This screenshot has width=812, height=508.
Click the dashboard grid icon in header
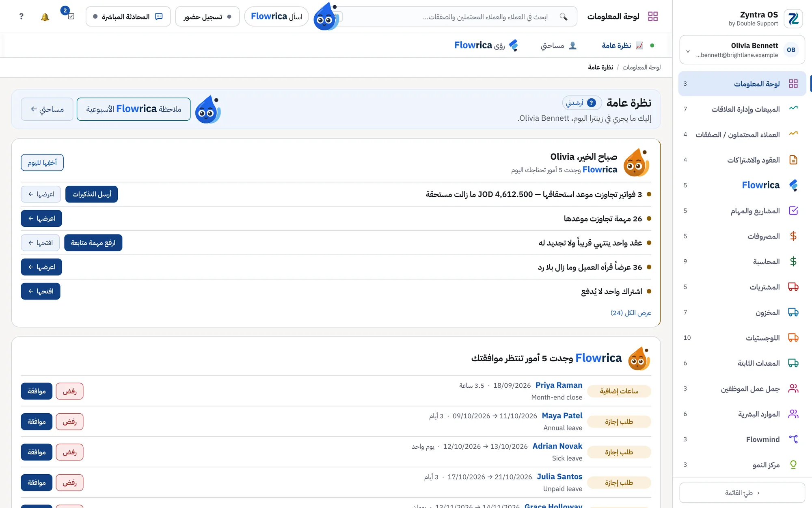(x=653, y=17)
